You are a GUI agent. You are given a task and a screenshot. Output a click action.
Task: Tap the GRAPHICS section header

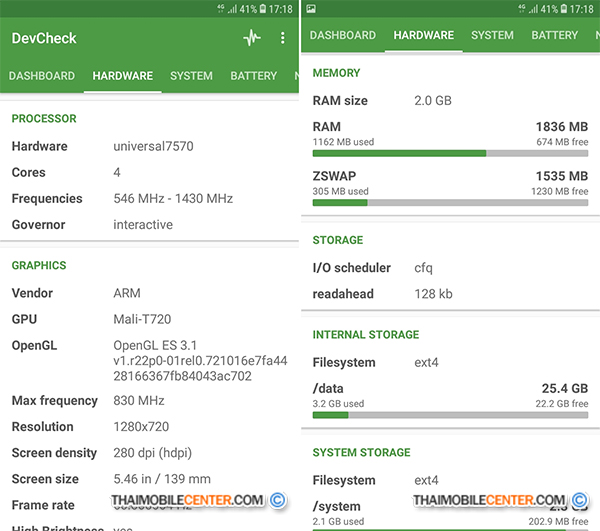[39, 266]
